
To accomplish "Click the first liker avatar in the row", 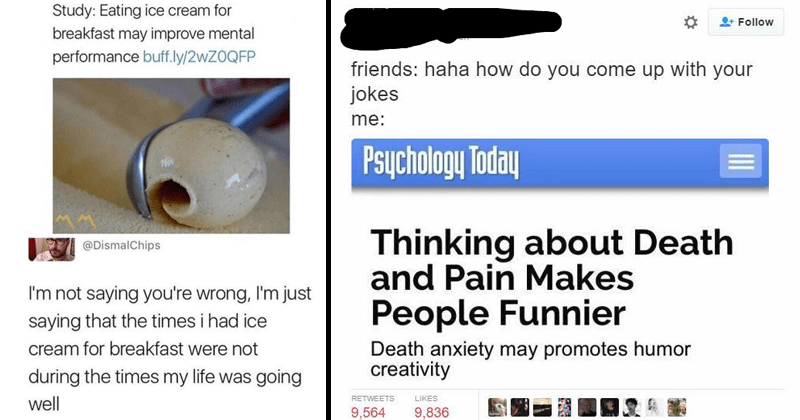I will [497, 407].
